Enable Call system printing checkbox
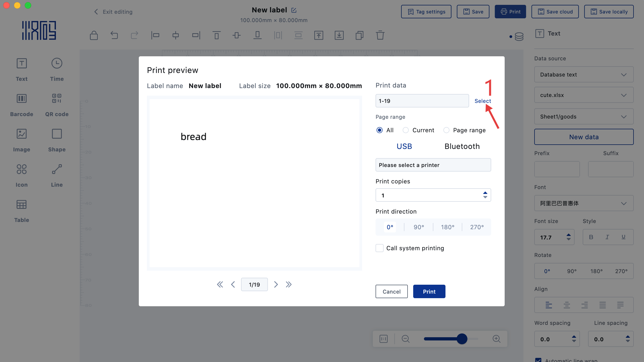Viewport: 644px width, 362px height. click(x=380, y=248)
